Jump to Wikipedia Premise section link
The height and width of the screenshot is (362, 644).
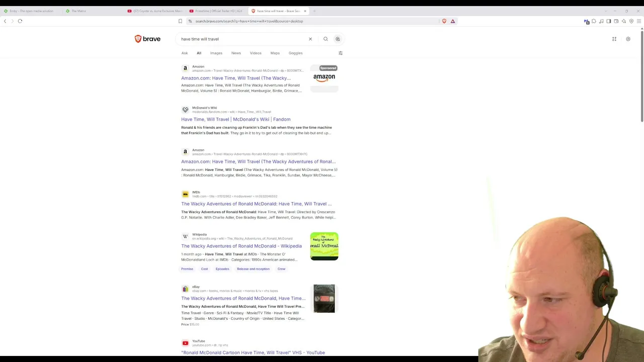[187, 269]
